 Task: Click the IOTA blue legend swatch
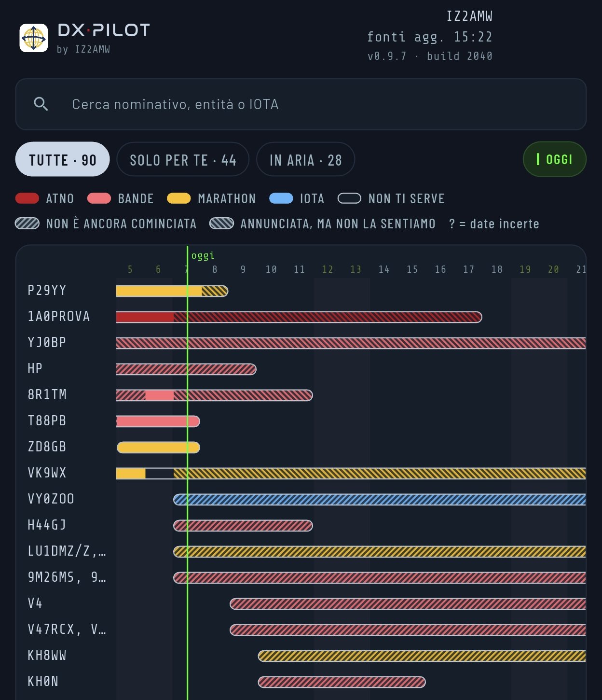[281, 198]
